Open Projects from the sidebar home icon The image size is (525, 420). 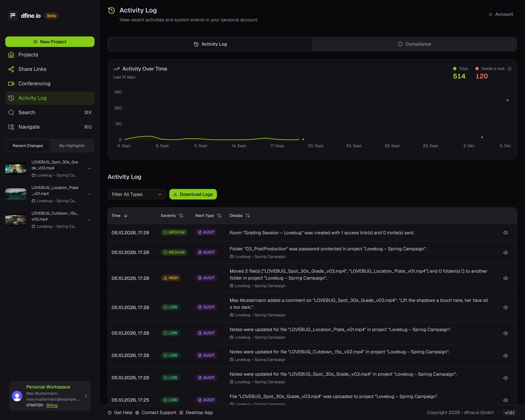11,55
